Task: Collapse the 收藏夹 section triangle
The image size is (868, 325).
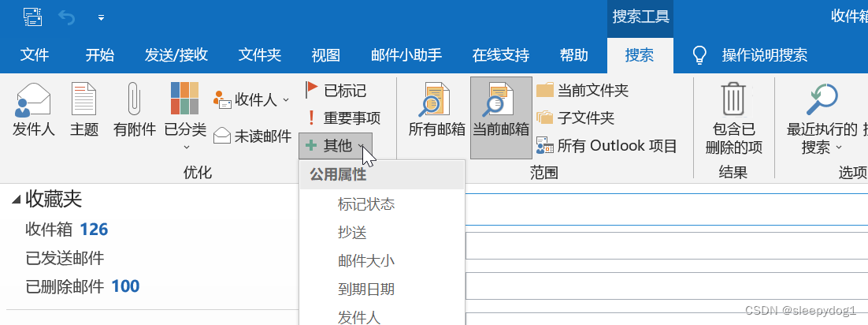Action: [x=16, y=200]
